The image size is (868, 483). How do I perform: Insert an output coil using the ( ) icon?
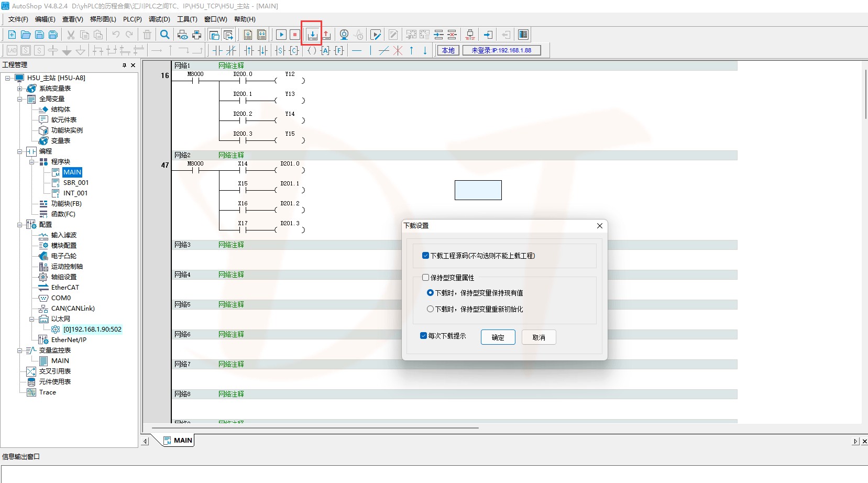click(312, 50)
